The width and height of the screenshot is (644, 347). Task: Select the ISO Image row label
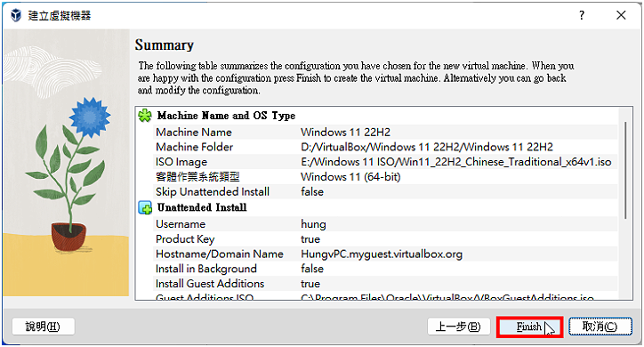[x=181, y=162]
